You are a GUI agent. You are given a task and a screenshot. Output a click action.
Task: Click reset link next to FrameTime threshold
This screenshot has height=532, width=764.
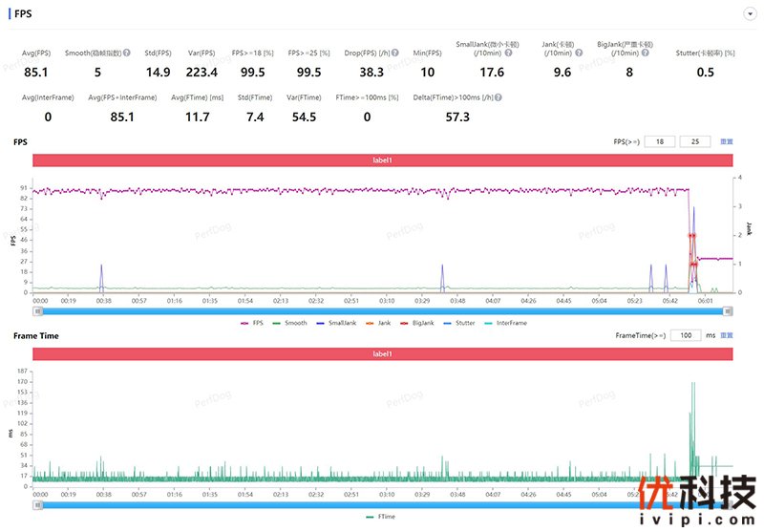pos(727,335)
